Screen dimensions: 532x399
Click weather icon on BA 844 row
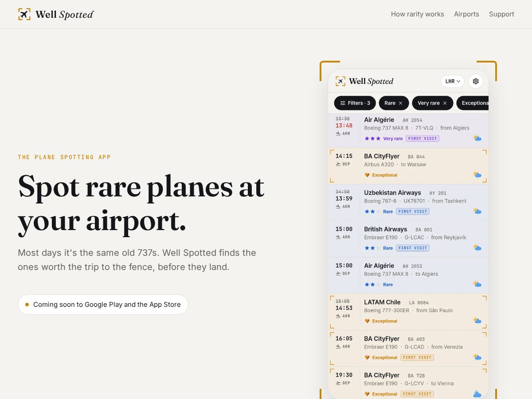pos(477,175)
